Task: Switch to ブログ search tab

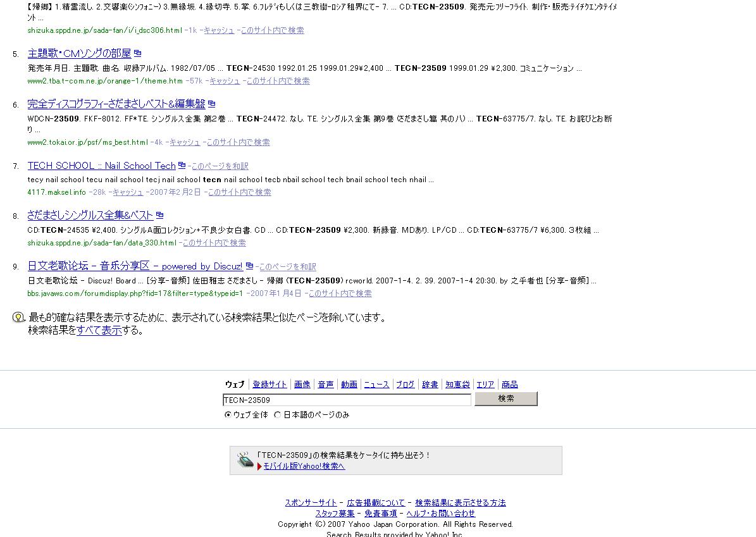Action: pos(405,384)
